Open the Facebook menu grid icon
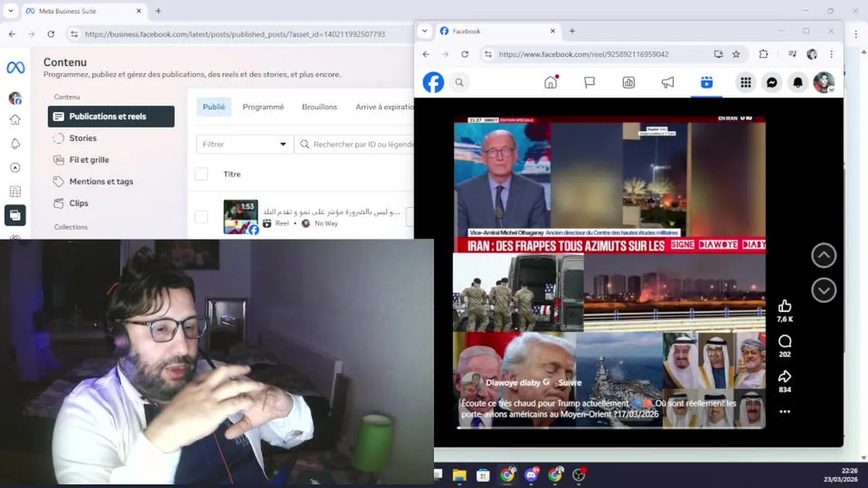This screenshot has width=868, height=488. tap(746, 83)
